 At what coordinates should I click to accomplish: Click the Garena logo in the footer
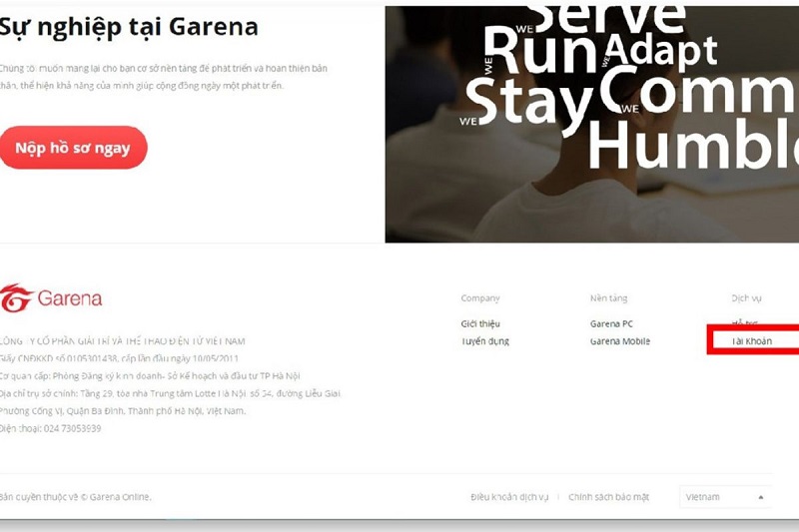(x=51, y=297)
